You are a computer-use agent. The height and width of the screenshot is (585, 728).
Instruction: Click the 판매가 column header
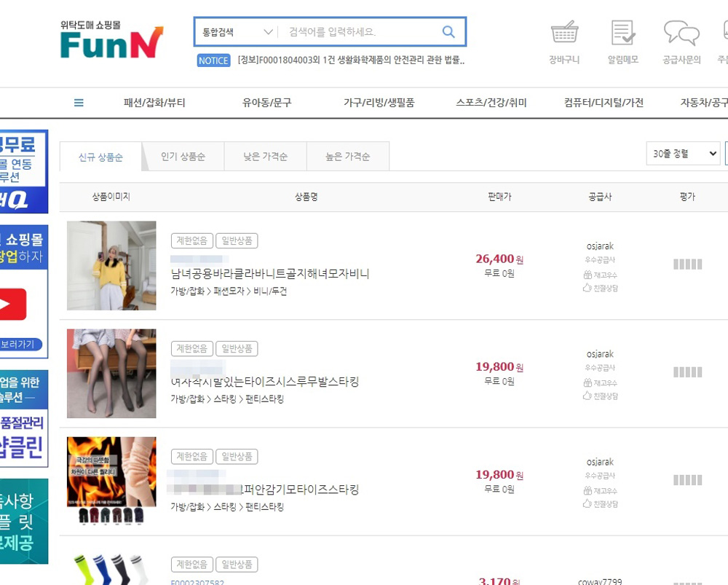(499, 197)
